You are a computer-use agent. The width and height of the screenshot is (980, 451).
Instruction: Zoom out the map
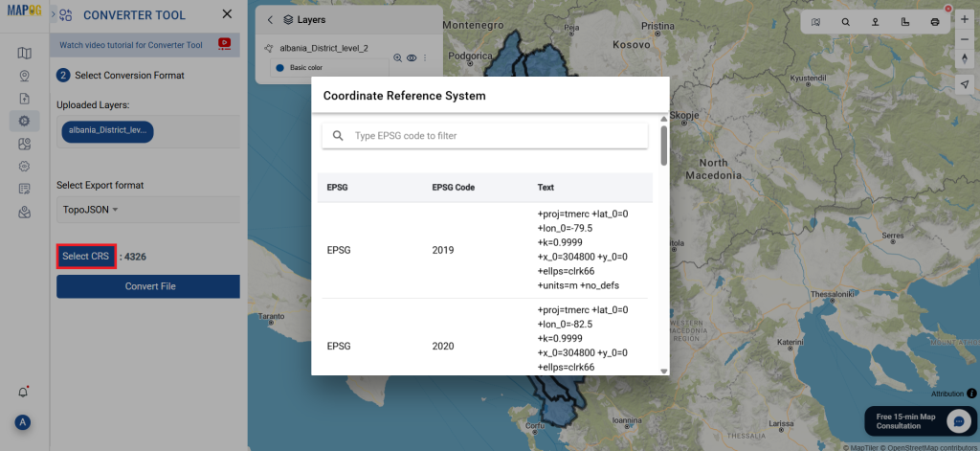965,39
